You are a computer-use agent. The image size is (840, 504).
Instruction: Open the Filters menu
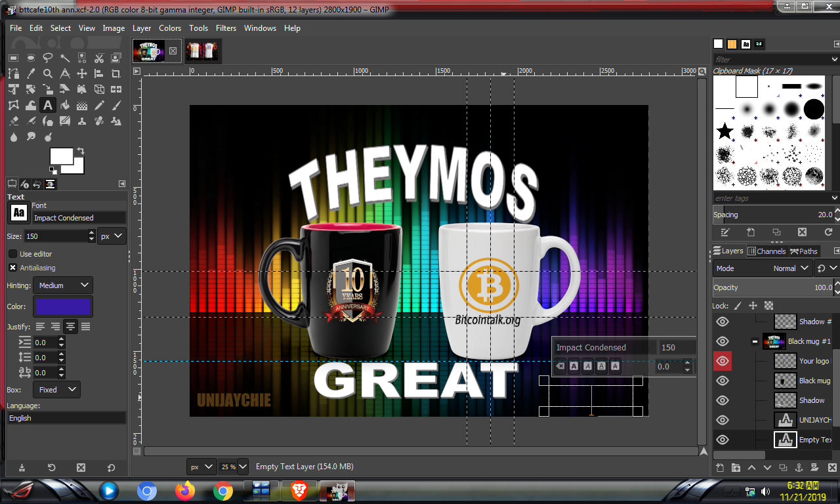click(226, 28)
